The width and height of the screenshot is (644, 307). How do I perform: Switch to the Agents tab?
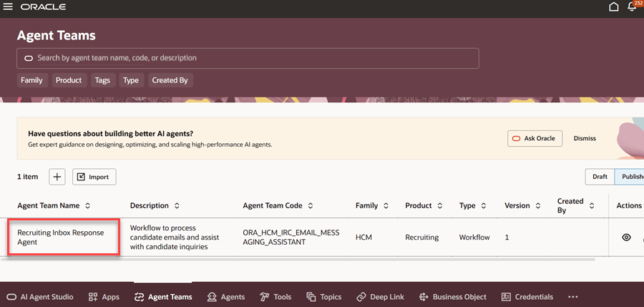click(226, 297)
